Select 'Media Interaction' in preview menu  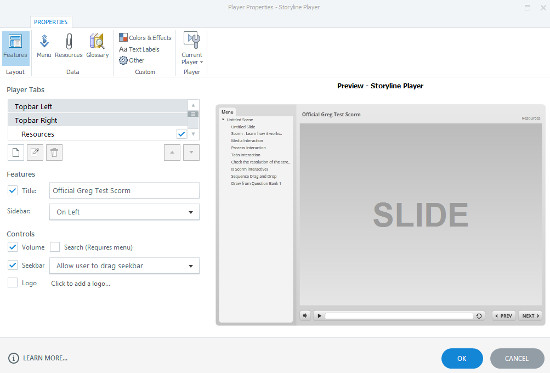click(x=247, y=141)
